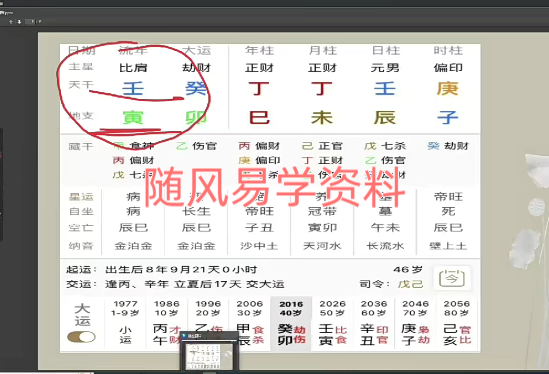Click 长流水 in the 纳音 row
This screenshot has height=374, width=549.
click(x=385, y=246)
